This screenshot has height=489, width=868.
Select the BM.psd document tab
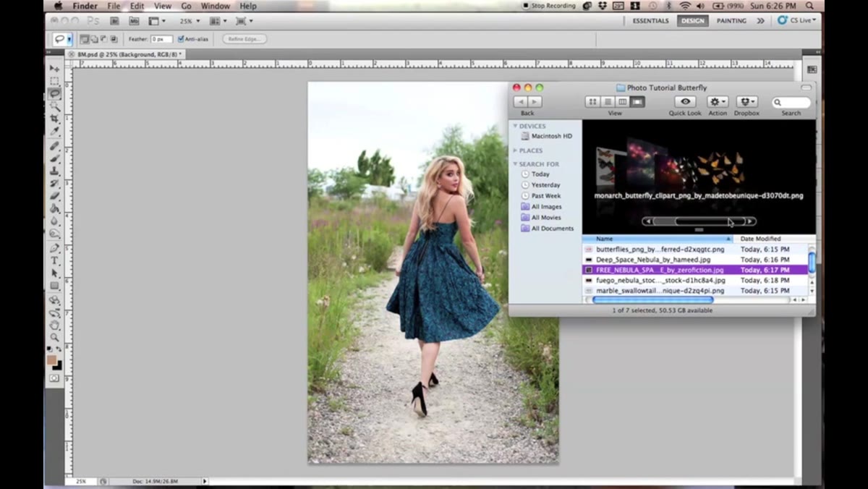tap(127, 54)
